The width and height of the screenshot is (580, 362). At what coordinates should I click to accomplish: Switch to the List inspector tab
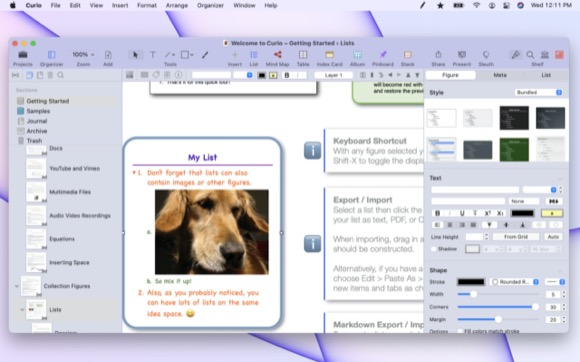[x=546, y=75]
